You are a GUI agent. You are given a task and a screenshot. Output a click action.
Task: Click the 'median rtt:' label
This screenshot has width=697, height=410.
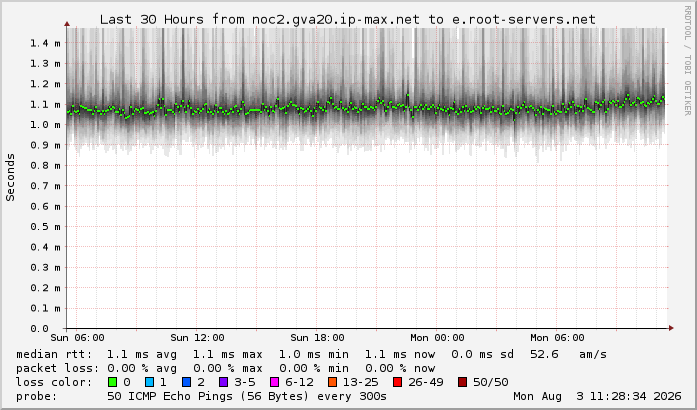[x=54, y=354]
